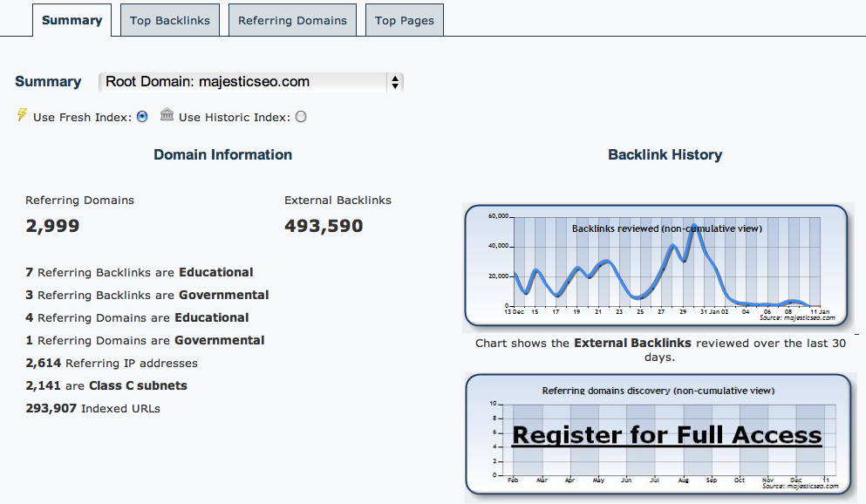The width and height of the screenshot is (866, 504).
Task: Click the lightning bolt Fresh Index icon
Action: [22, 115]
